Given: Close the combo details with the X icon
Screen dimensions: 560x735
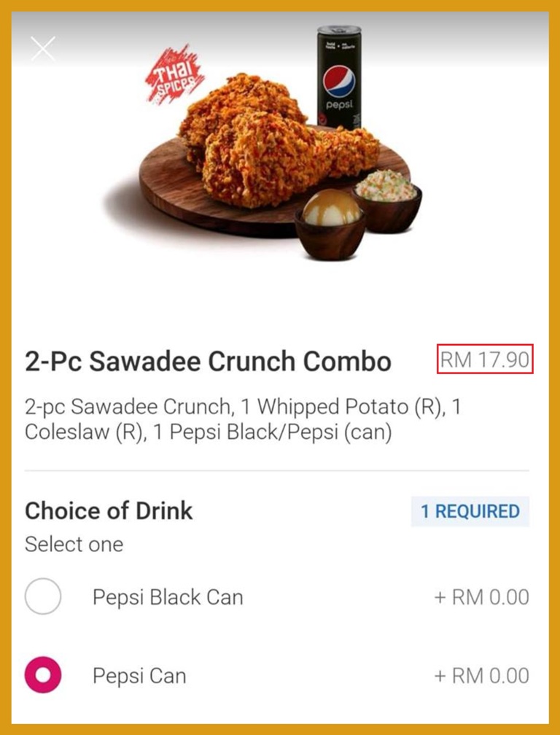Looking at the screenshot, I should tap(43, 49).
